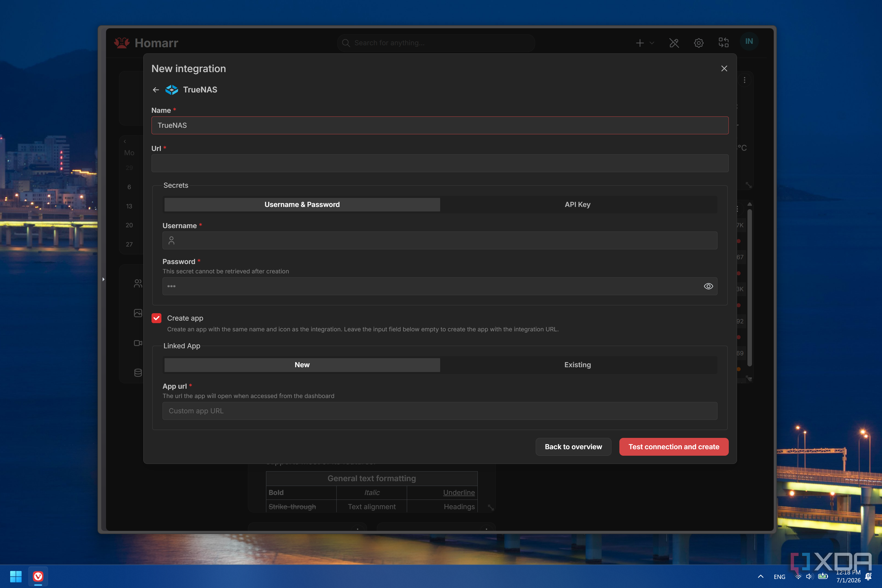Select the Existing linked app tab
Viewport: 882px width, 588px height.
578,365
